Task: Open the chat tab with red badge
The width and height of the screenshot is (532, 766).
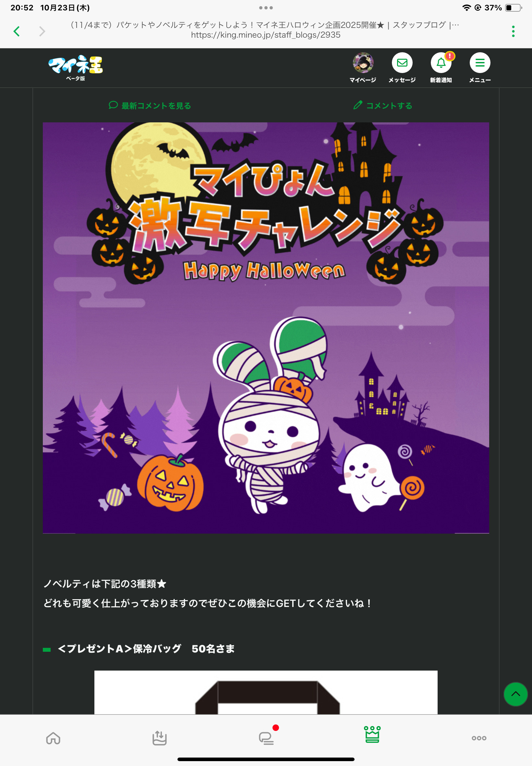Action: point(267,737)
